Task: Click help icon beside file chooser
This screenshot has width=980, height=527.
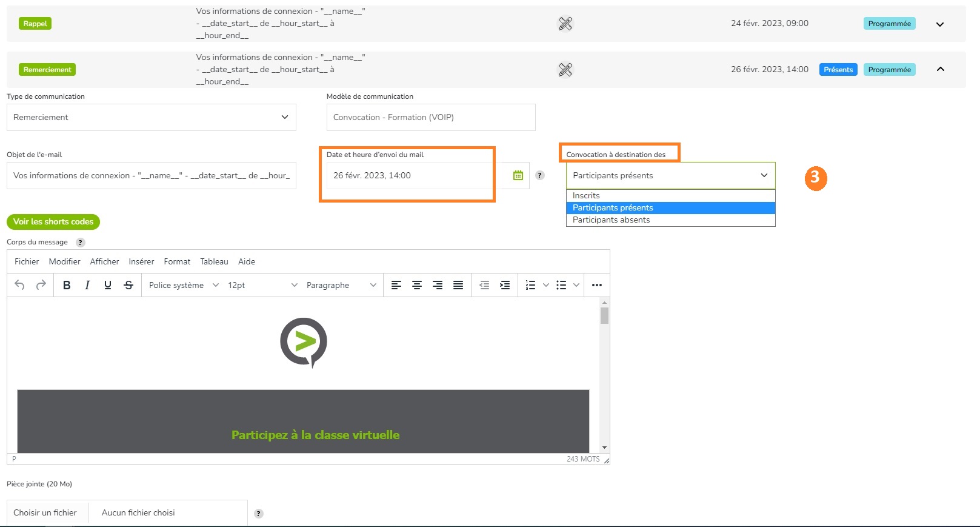Action: click(259, 514)
